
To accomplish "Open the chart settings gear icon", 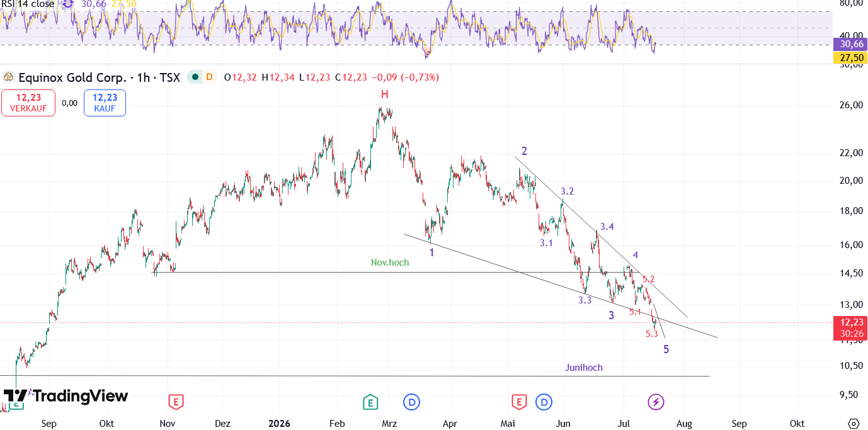I will click(854, 423).
